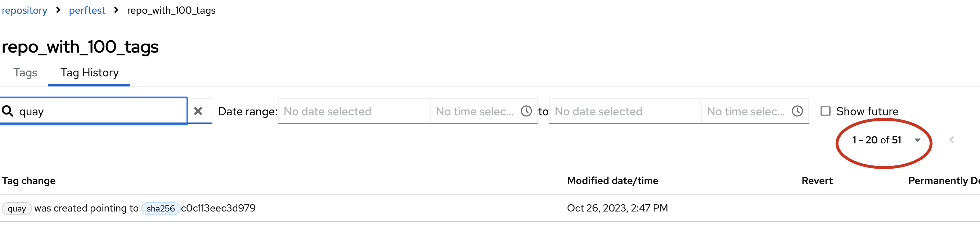
Task: Click the Tag change column header
Action: tap(28, 181)
